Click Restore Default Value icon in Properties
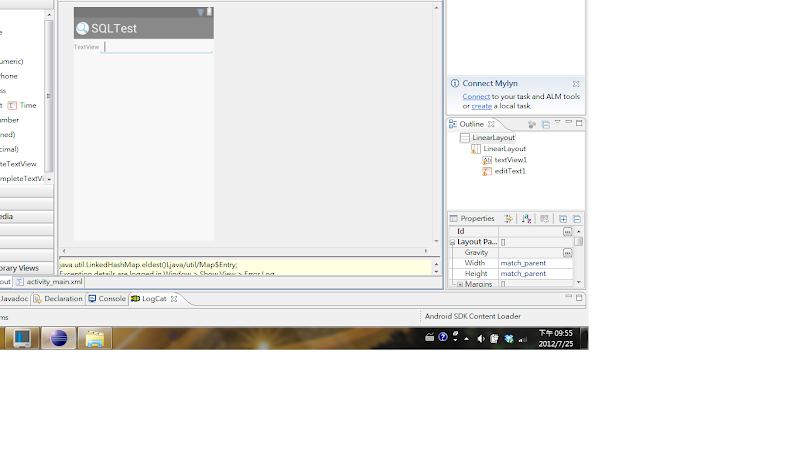The image size is (800, 450). 544,219
